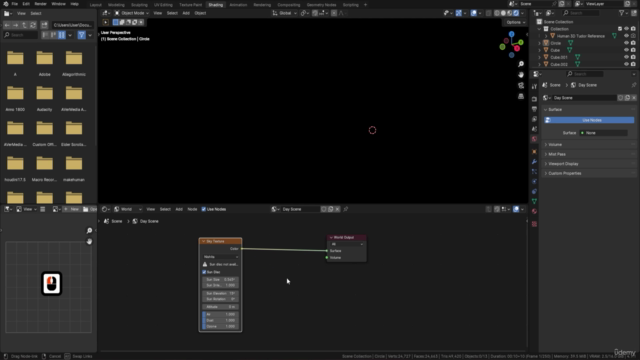Hide Human 3D Tudor Reference in viewport
The height and width of the screenshot is (360, 640).
626,36
